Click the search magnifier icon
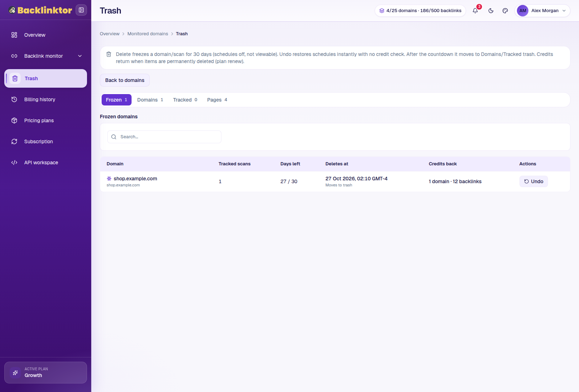Screen dimensions: 579x392 pos(114,137)
